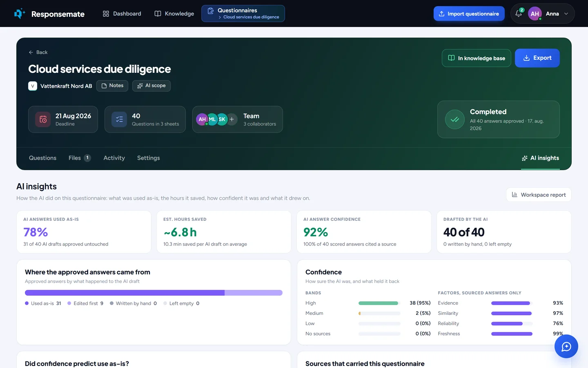Open the Dashboard nav item
Viewport: 588px width, 368px height.
pyautogui.click(x=122, y=13)
